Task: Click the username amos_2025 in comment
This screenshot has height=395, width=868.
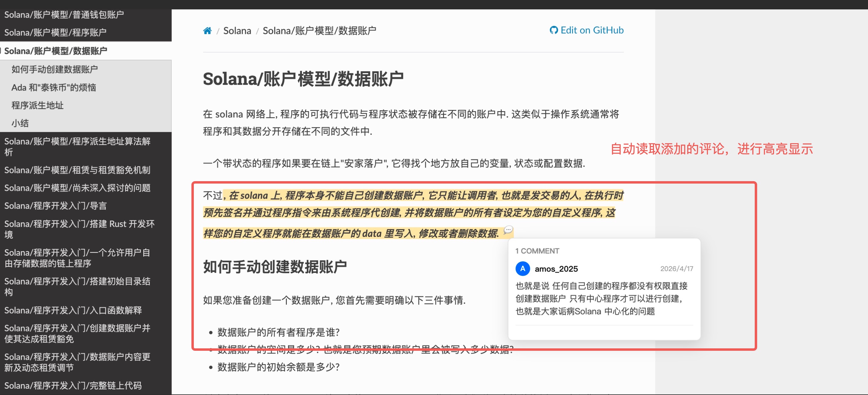Action: (x=556, y=269)
